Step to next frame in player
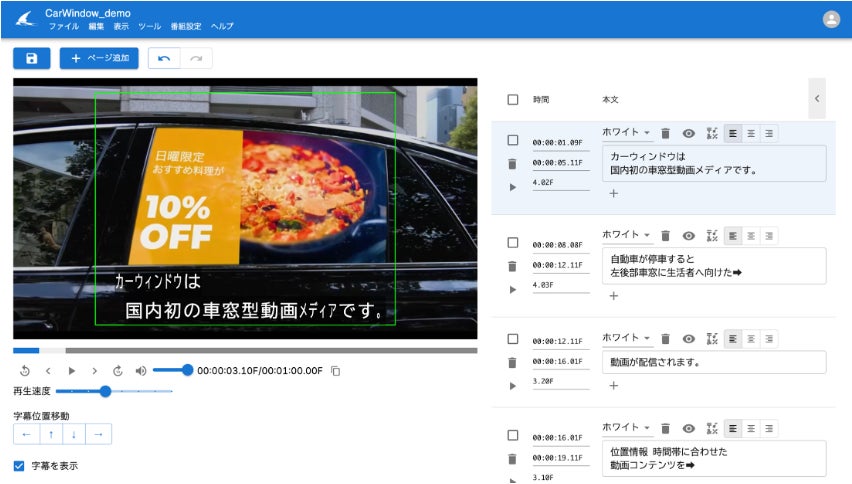852x484 pixels. (x=95, y=371)
